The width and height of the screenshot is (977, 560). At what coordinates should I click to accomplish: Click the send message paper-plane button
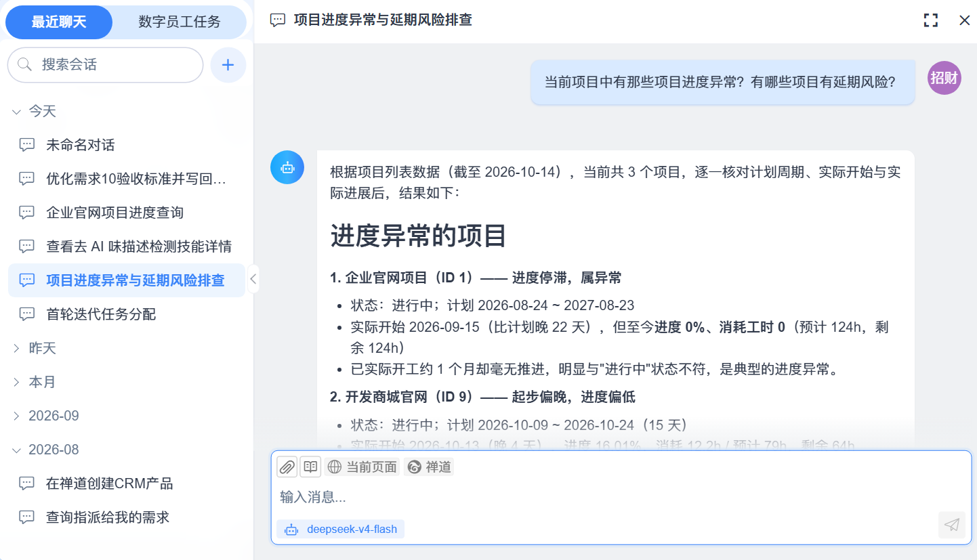pyautogui.click(x=952, y=525)
